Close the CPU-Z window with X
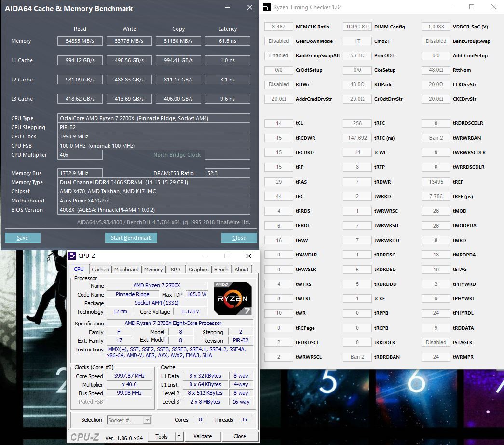The height and width of the screenshot is (445, 504). [248, 256]
